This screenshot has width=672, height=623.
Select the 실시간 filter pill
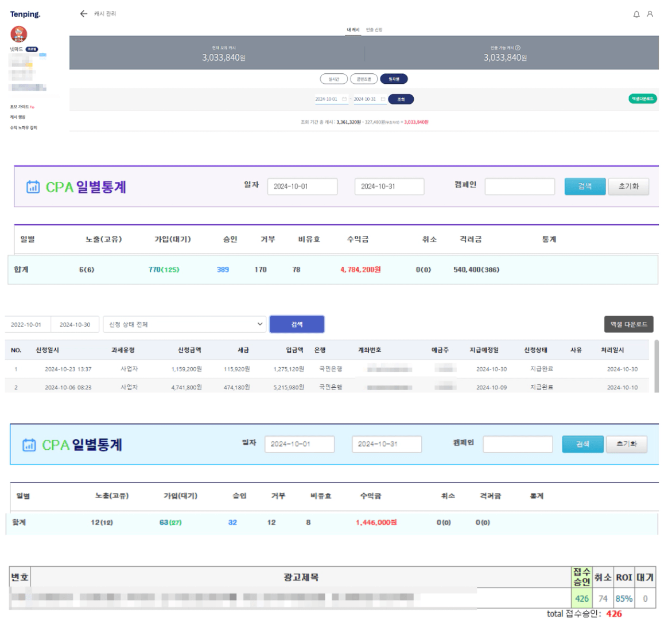pos(334,79)
